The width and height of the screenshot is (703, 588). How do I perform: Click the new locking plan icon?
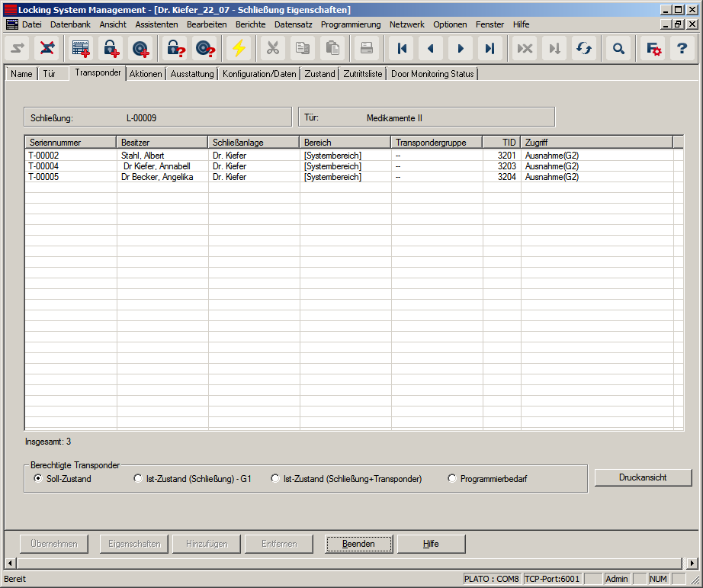click(80, 48)
